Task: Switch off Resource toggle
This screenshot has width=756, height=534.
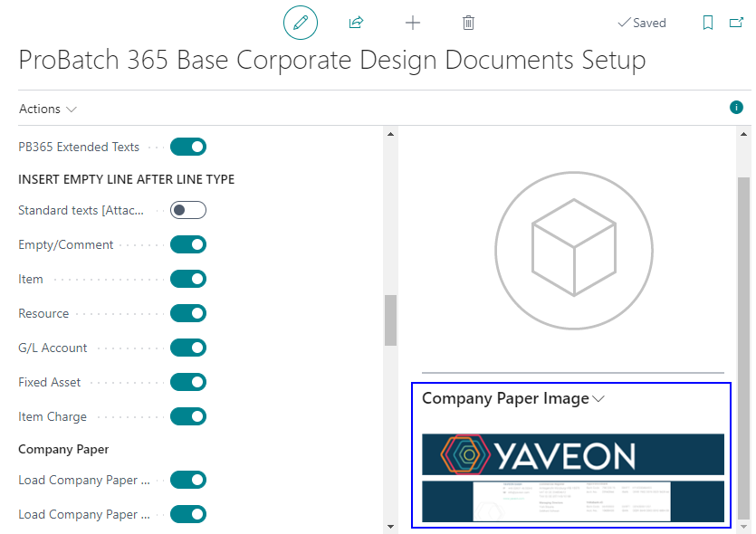Action: coord(188,314)
